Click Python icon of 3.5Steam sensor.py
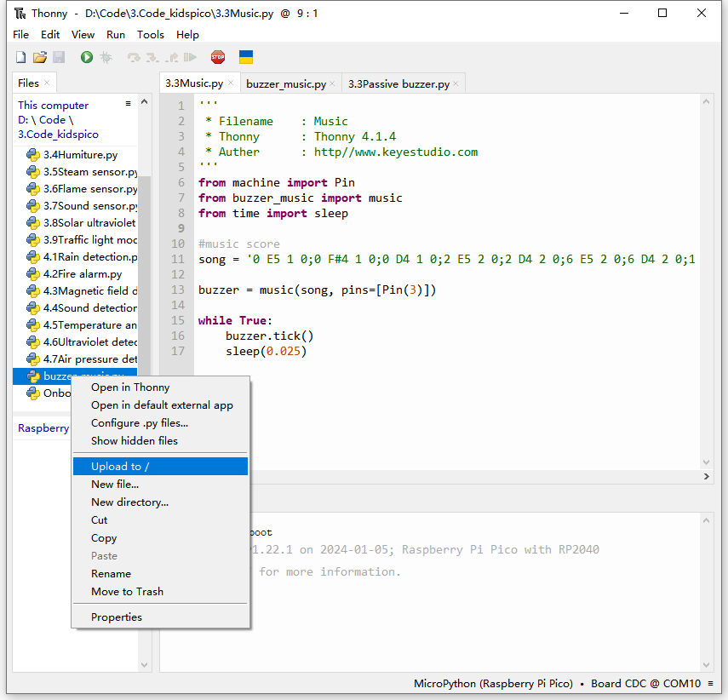Viewport: 728px width, 700px height. click(33, 172)
